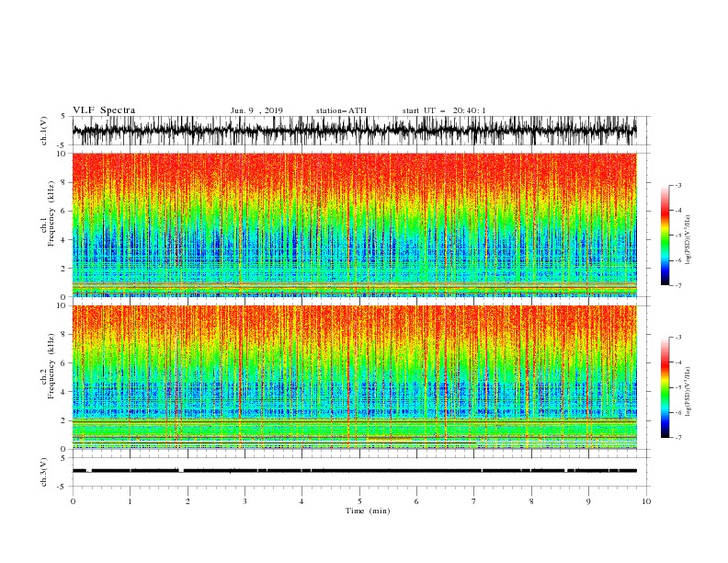728x563 pixels.
Task: Click the "5" tick on ch.1(V) axis
Action: [x=63, y=116]
